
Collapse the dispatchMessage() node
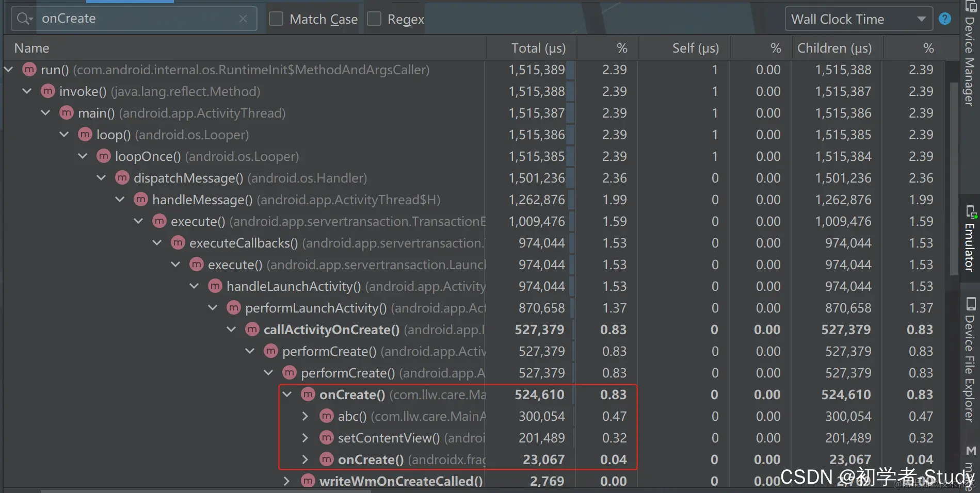(x=102, y=177)
